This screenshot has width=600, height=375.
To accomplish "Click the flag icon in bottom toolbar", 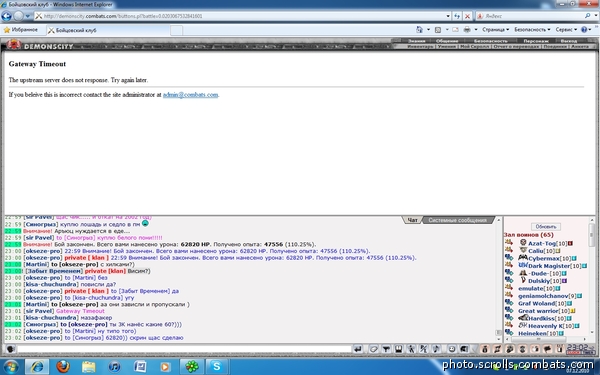I will coord(547,349).
